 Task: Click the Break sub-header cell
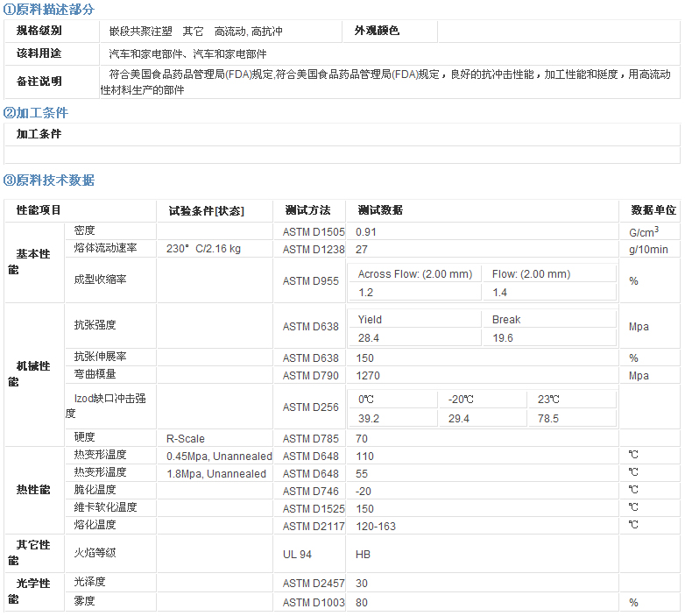(x=549, y=319)
